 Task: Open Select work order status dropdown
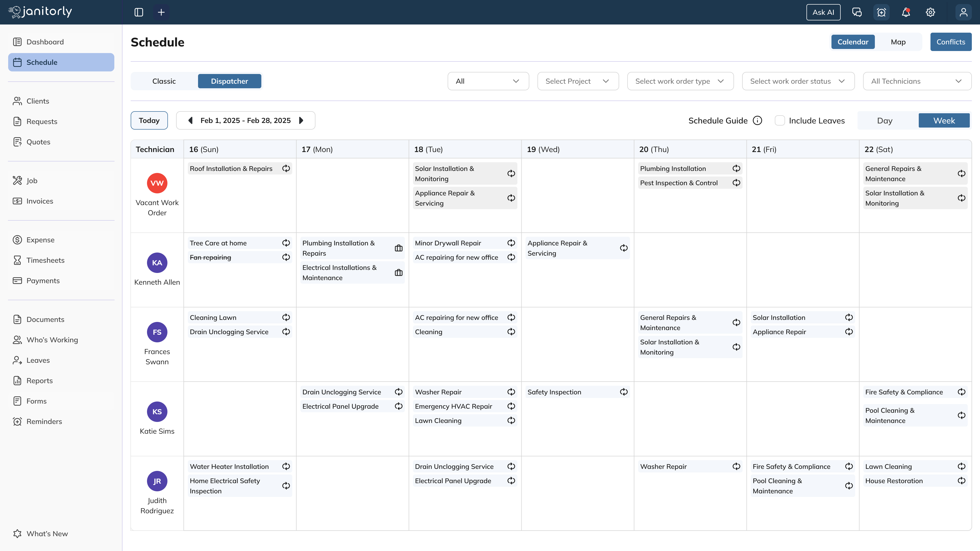798,81
